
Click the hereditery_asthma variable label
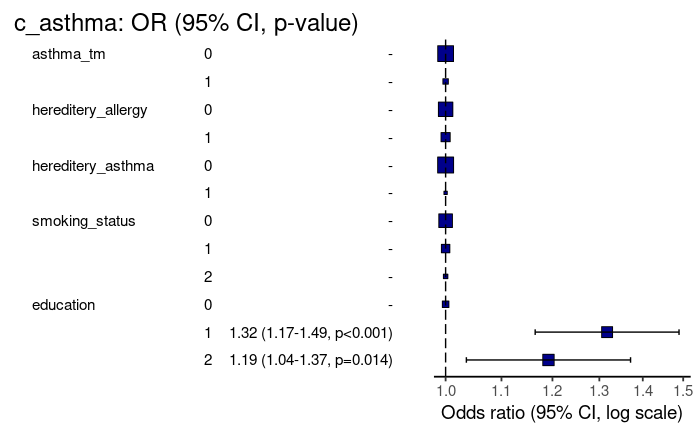pyautogui.click(x=93, y=165)
